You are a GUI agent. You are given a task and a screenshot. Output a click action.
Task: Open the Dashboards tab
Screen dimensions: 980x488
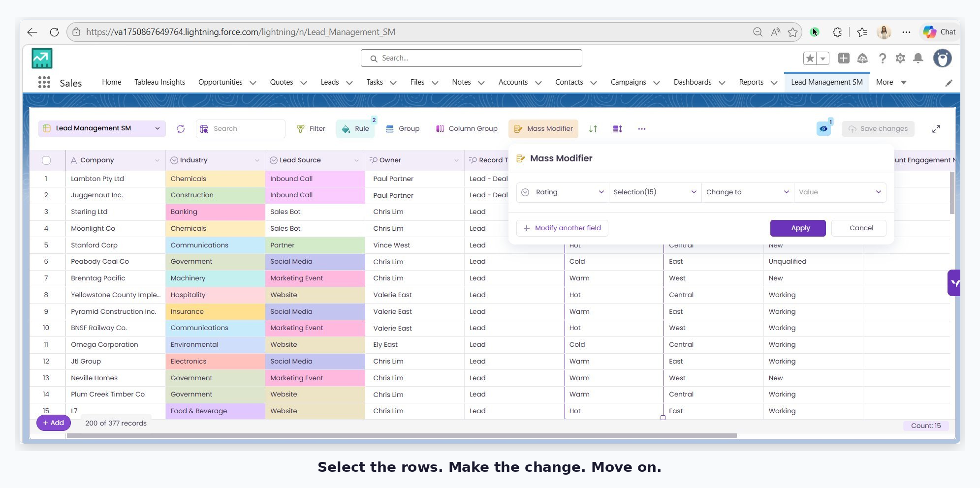[x=693, y=82]
